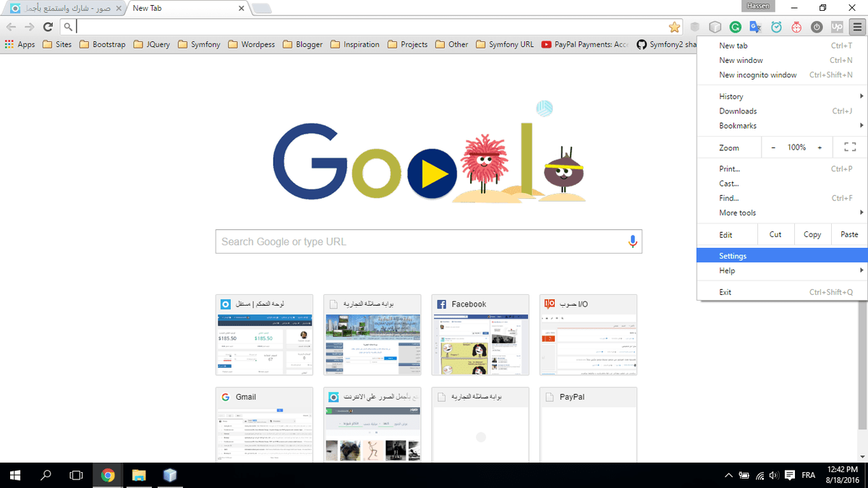Click the red stopwatch extension icon
The height and width of the screenshot is (488, 868).
[x=796, y=27]
